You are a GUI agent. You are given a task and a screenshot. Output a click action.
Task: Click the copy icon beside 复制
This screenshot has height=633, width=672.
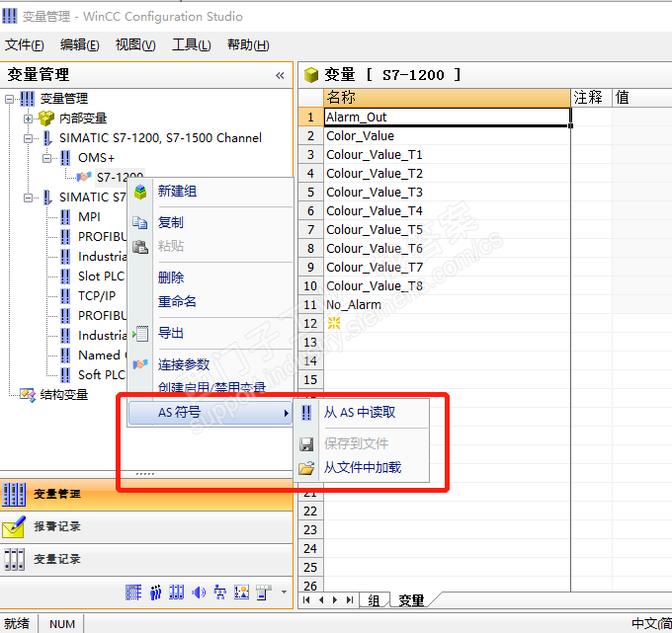[140, 223]
